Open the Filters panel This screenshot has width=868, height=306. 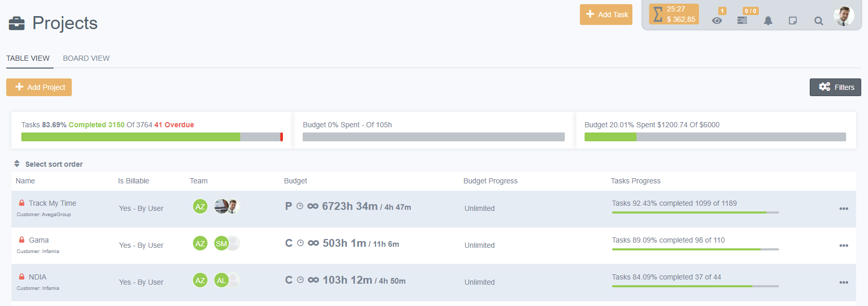tap(835, 87)
